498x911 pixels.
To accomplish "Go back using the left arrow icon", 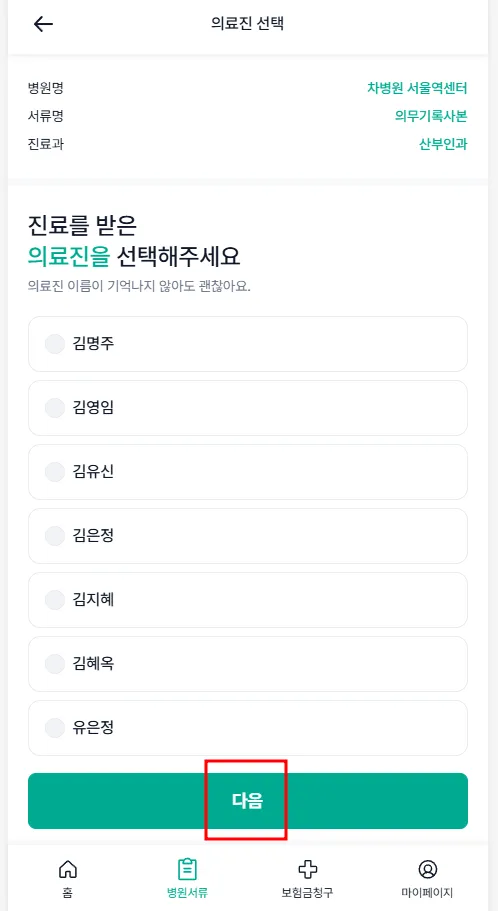I will [x=43, y=24].
